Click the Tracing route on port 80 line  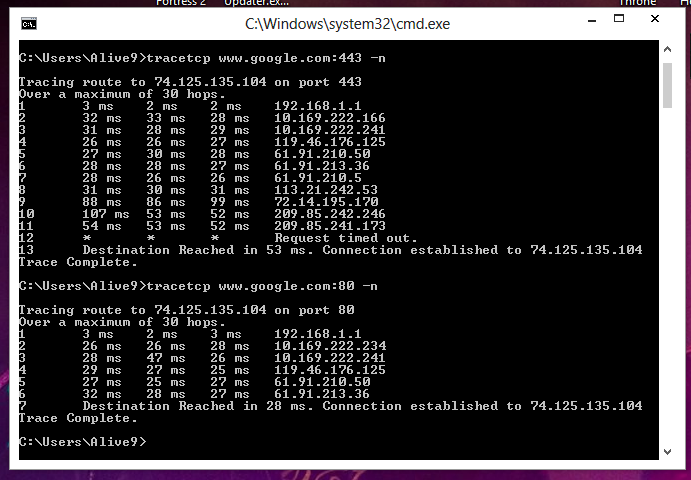[186, 310]
